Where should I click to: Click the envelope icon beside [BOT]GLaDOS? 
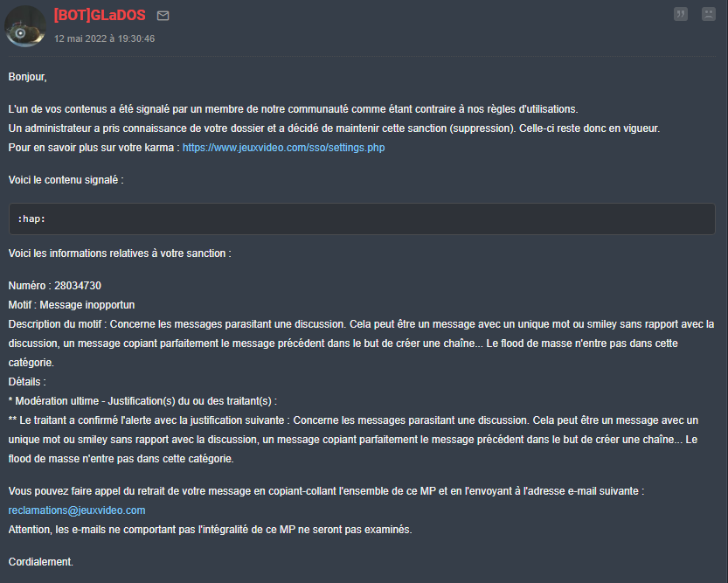[163, 16]
